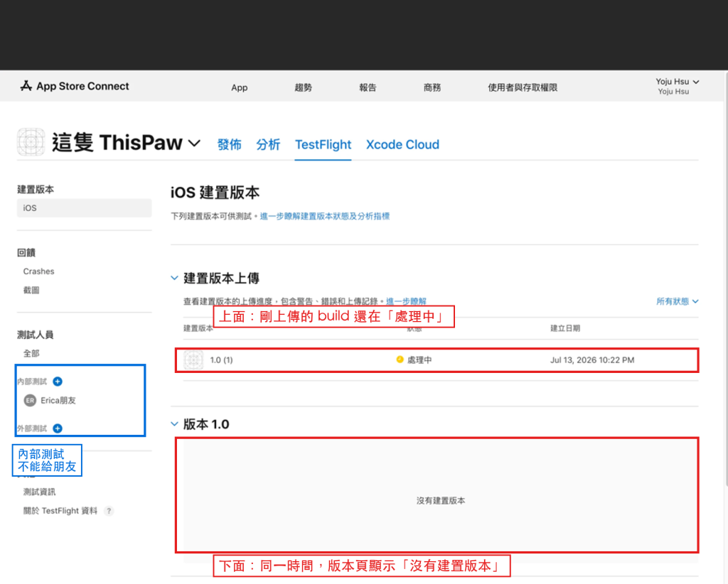728x584 pixels.
Task: Open the 所有狀態 filter dropdown
Action: coord(677,301)
